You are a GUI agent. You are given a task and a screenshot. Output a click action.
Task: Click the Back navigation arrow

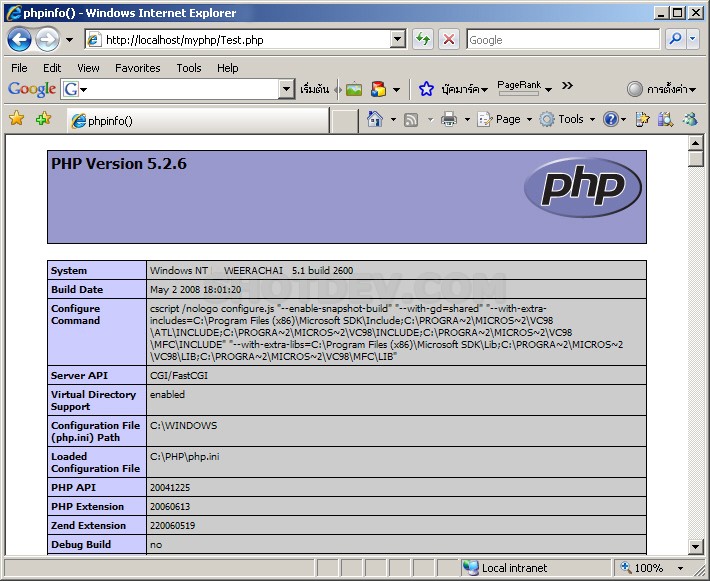coord(19,40)
